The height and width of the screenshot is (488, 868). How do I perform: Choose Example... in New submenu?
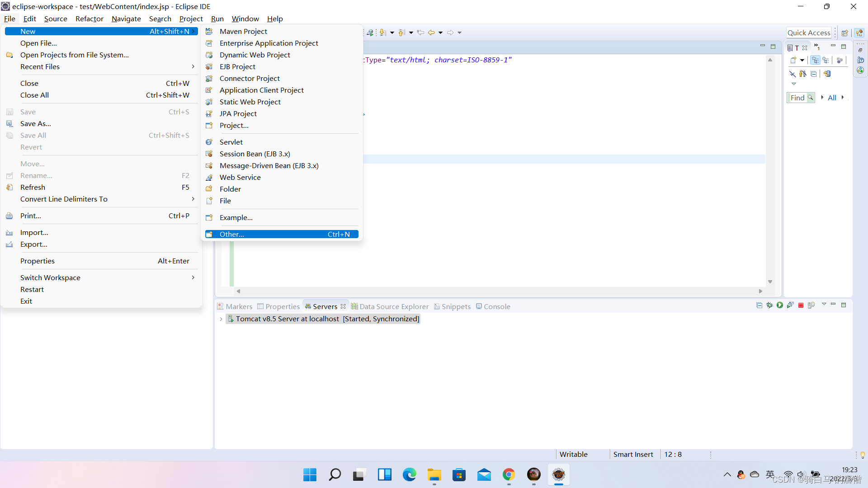[281, 217]
